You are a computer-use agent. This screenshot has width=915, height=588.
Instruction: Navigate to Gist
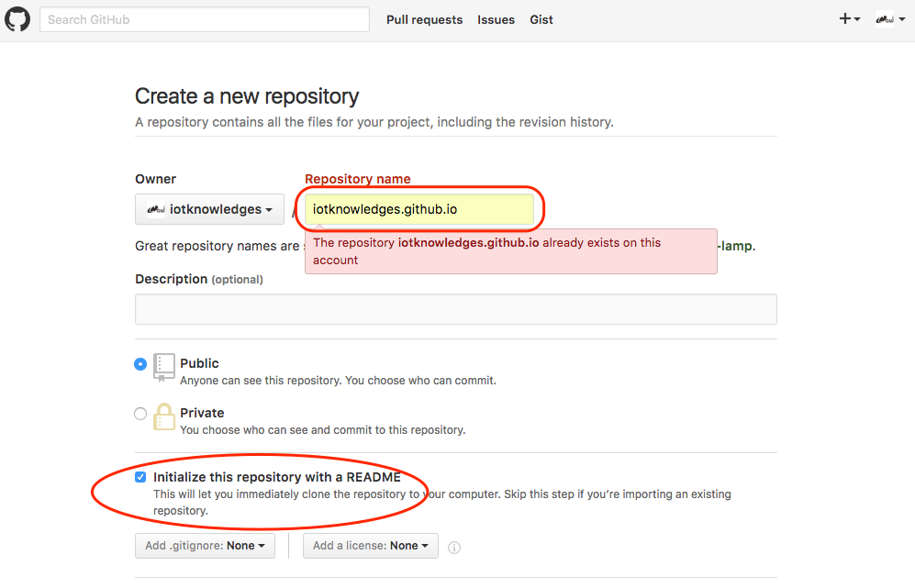541,19
